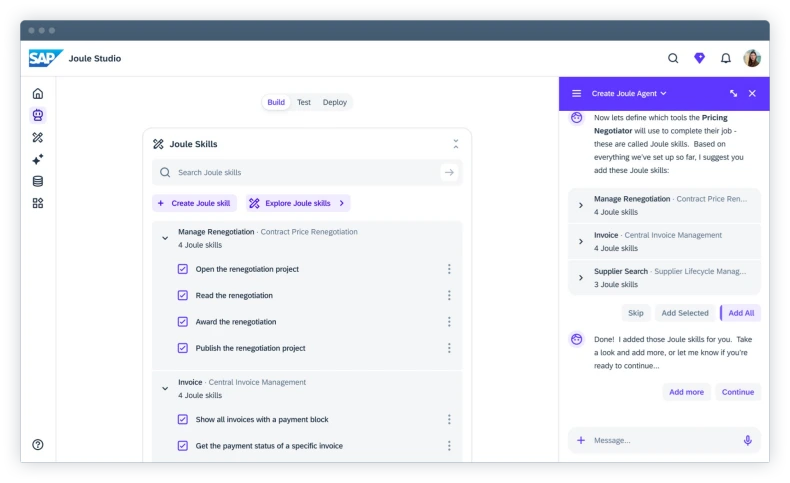Open the Home icon in the sidebar
790x483 pixels.
coord(38,94)
